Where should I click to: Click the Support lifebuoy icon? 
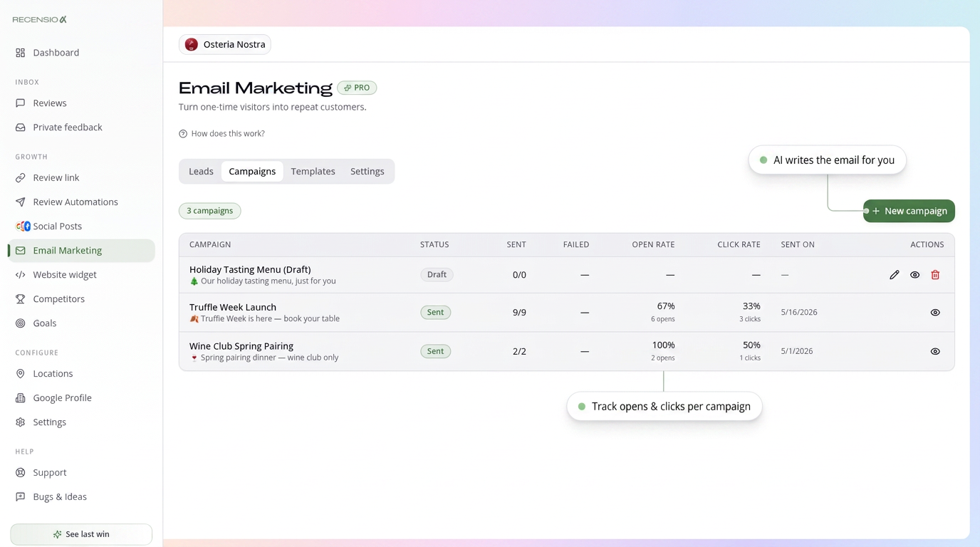click(x=21, y=473)
